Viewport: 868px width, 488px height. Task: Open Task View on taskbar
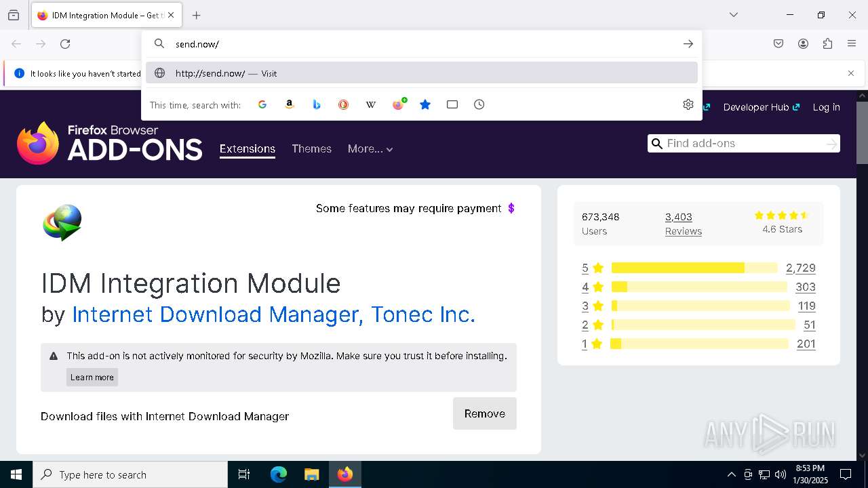(x=244, y=474)
